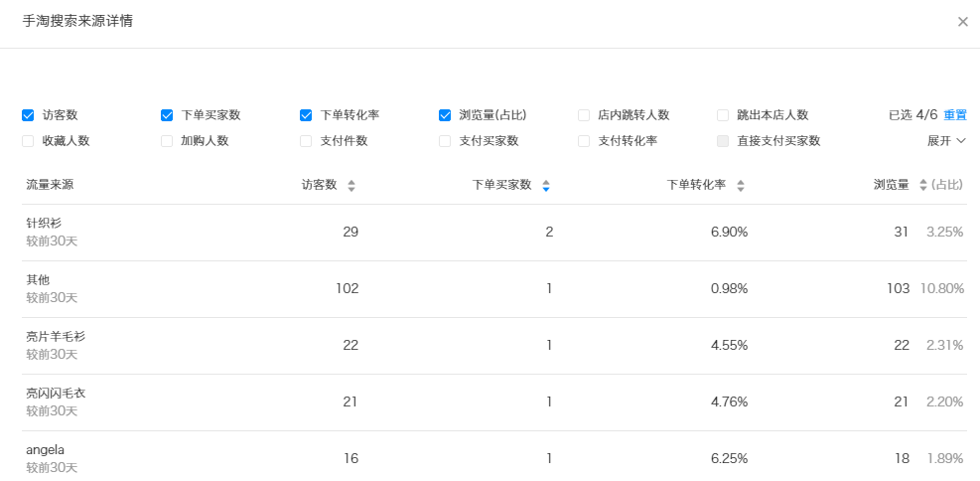The height and width of the screenshot is (481, 980).
Task: Uncheck 浏览量(占比) checkbox
Action: point(445,115)
